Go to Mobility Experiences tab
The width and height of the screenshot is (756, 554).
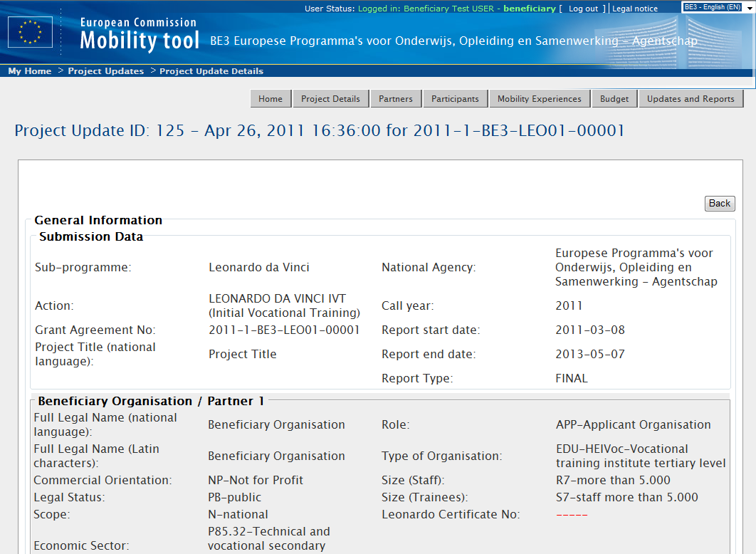click(540, 99)
